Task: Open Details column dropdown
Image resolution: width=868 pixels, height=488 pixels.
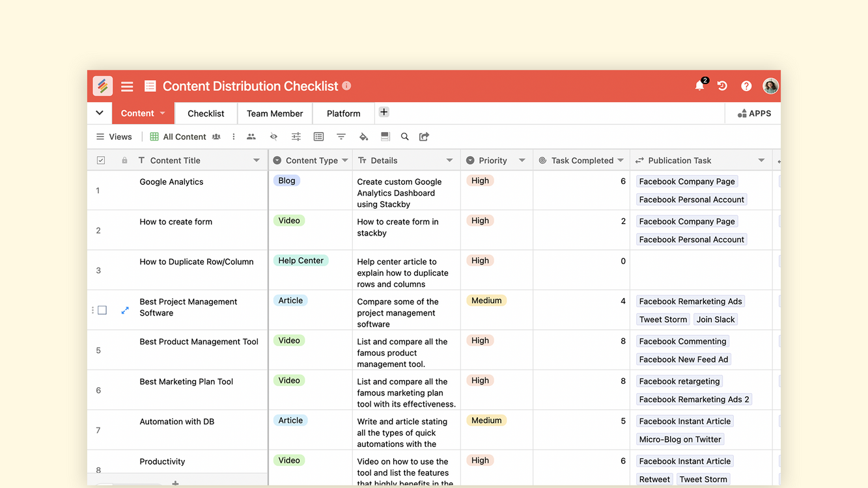Action: (x=449, y=160)
